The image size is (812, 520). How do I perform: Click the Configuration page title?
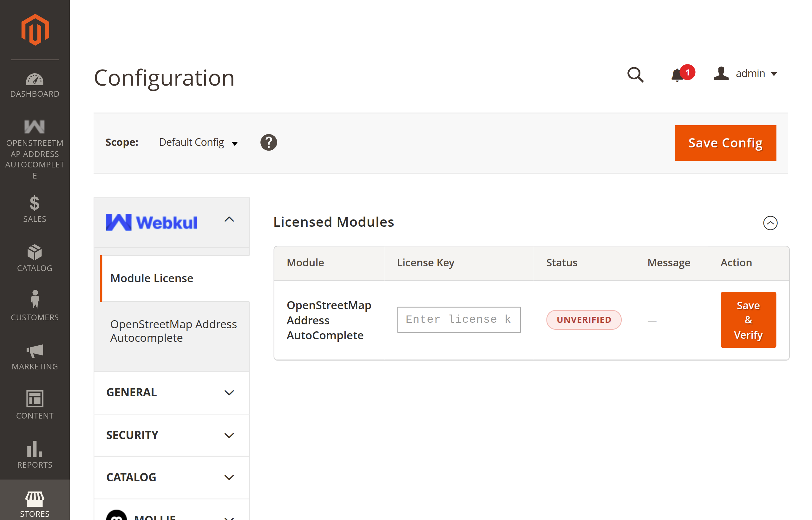(x=164, y=78)
